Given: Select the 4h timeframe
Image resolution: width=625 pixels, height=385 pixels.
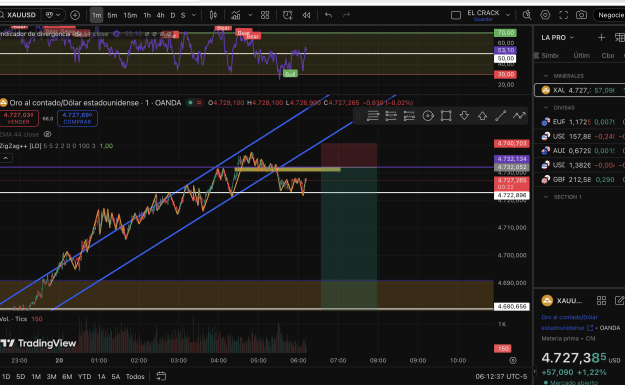Looking at the screenshot, I should point(160,15).
